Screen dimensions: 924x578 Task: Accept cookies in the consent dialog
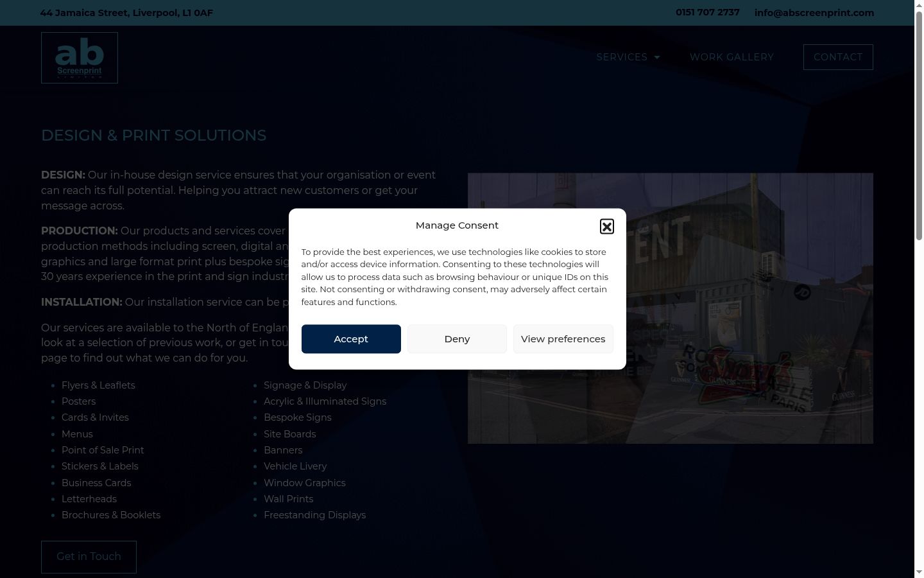[351, 338]
